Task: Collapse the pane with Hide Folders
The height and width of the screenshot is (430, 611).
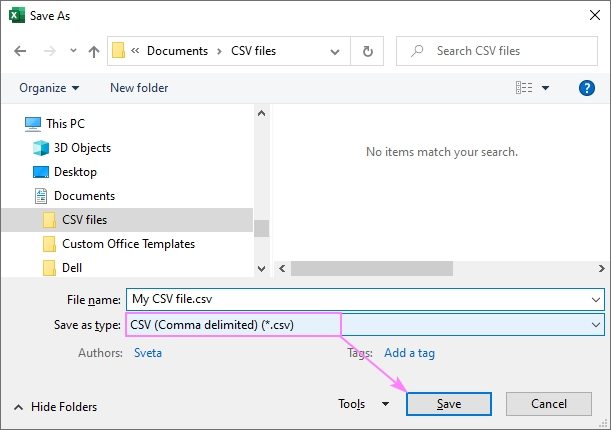Action: (55, 407)
